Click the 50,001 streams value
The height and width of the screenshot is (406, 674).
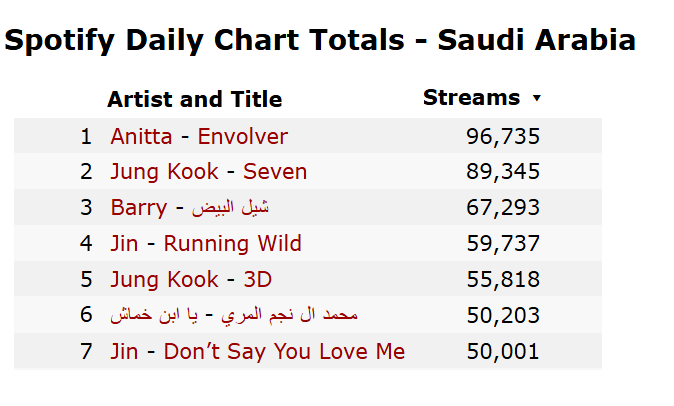503,351
